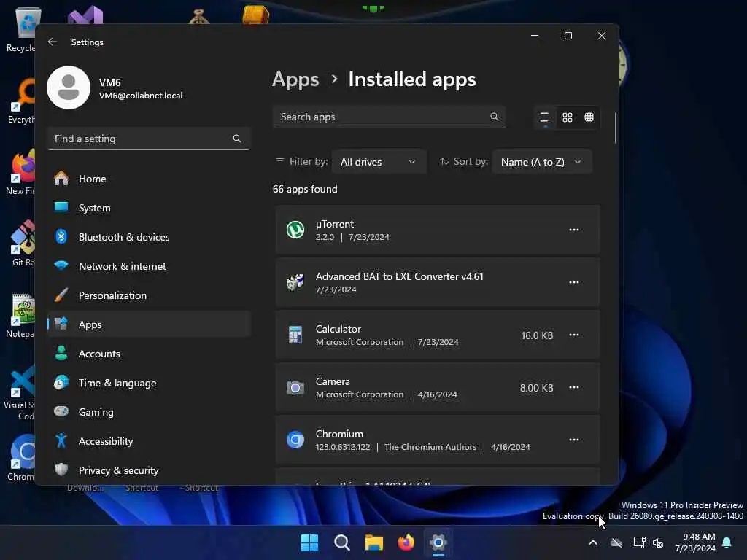Click the network display tray icon
Image resolution: width=747 pixels, height=560 pixels.
click(639, 542)
